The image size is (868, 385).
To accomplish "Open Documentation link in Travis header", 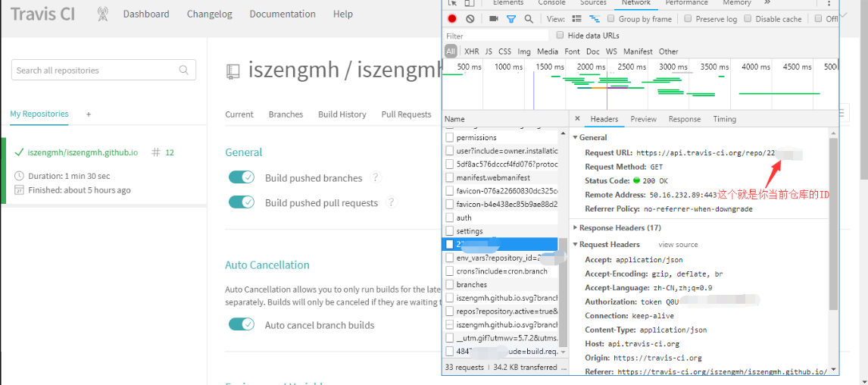I will pyautogui.click(x=283, y=14).
